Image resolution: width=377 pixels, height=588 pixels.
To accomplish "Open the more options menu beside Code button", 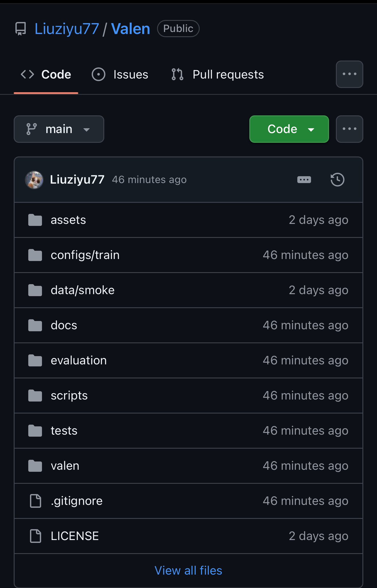I will pyautogui.click(x=349, y=129).
